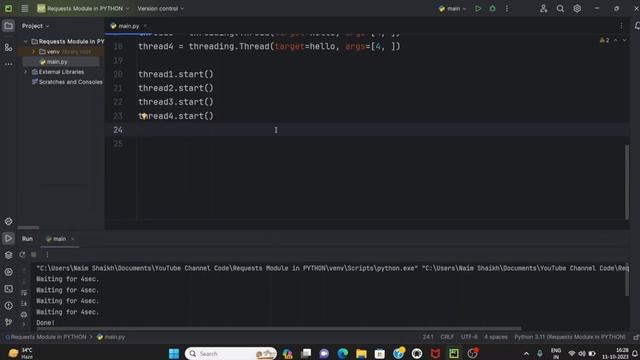Open Search Everywhere magnifier

(x=560, y=8)
